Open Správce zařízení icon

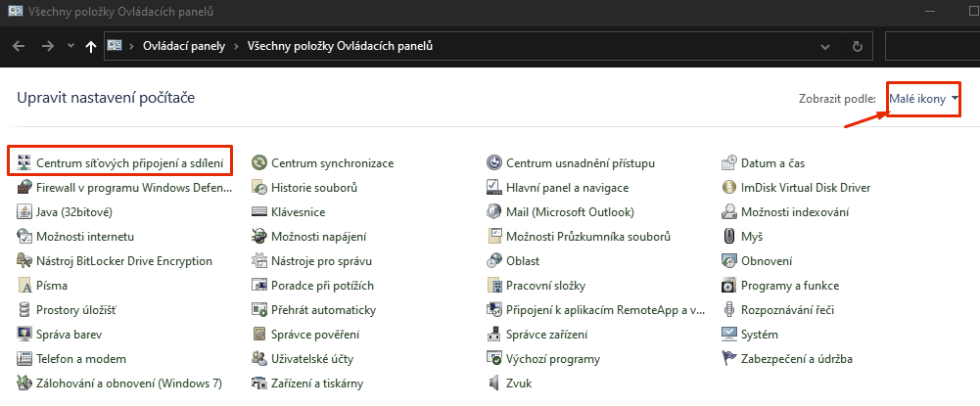pos(494,335)
